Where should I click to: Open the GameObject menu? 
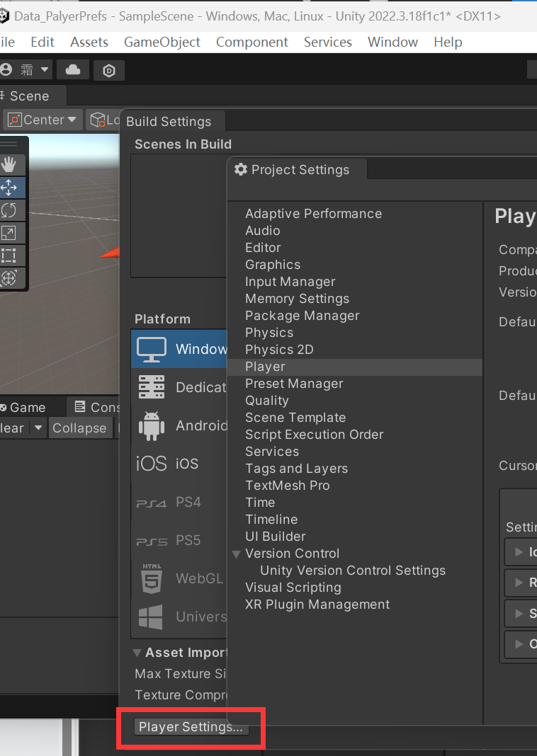[162, 42]
